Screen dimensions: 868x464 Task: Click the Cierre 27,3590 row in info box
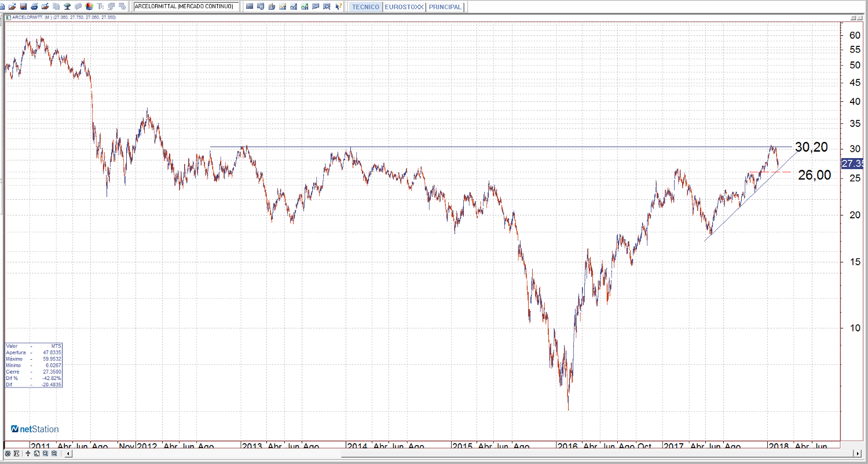[34, 371]
